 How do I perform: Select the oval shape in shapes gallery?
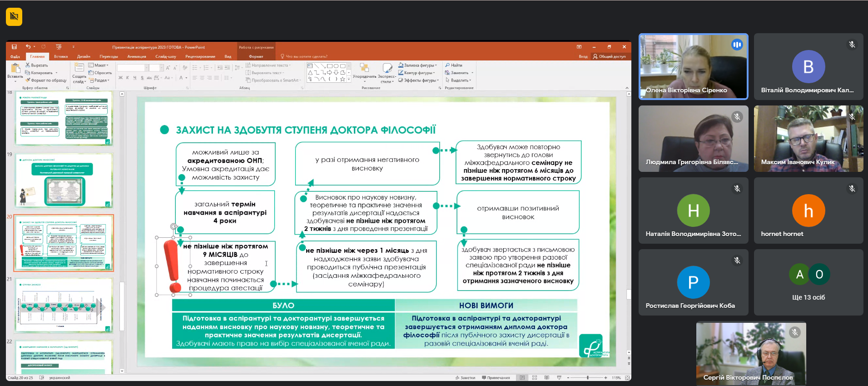coord(336,66)
